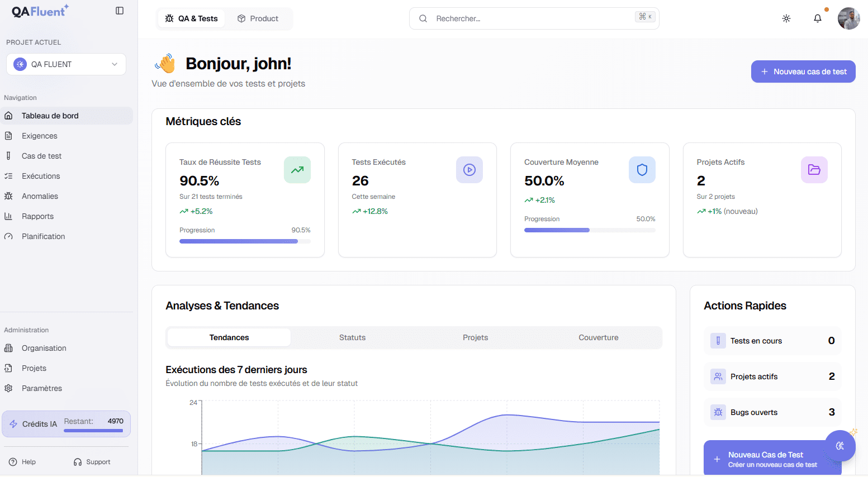Click the Tests Exécutés play icon
Viewport: 868px width, 477px height.
click(x=469, y=170)
